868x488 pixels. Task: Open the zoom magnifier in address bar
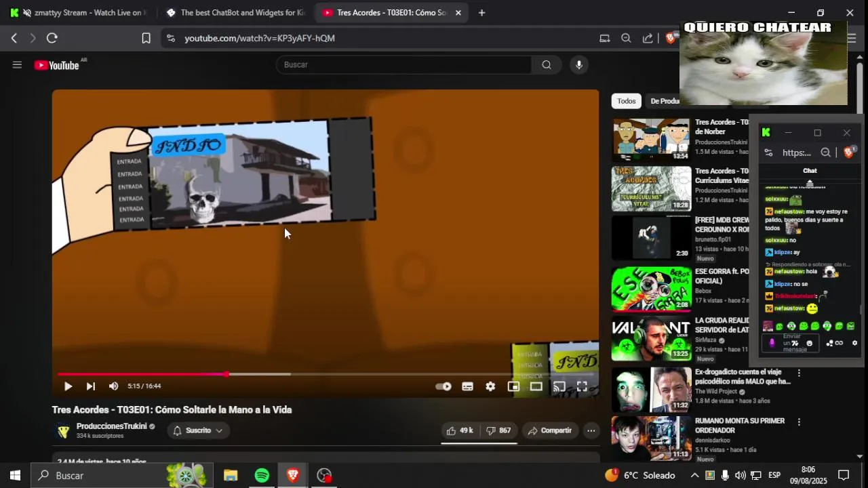click(x=626, y=39)
